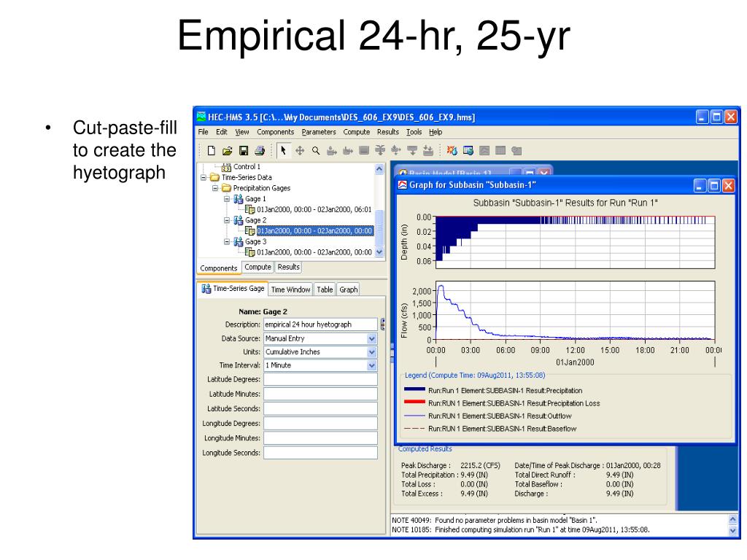Screen dimensions: 747x560
Task: Click the greyed View Graph toolbar icon
Action: coord(484,151)
